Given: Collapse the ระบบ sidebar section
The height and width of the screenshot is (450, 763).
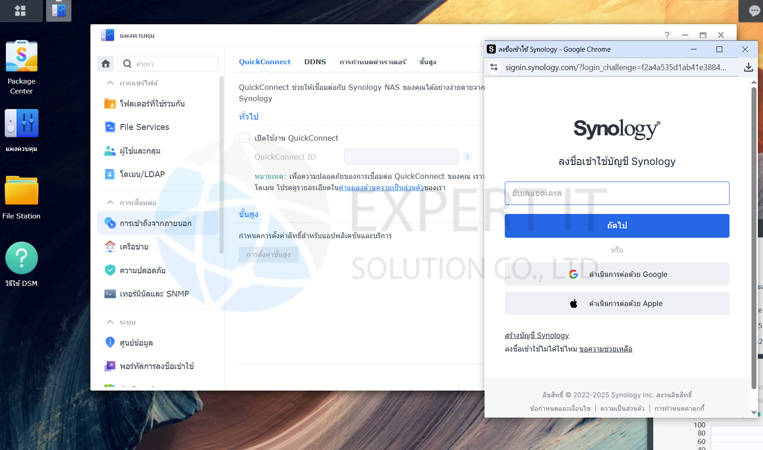Looking at the screenshot, I should (x=110, y=322).
